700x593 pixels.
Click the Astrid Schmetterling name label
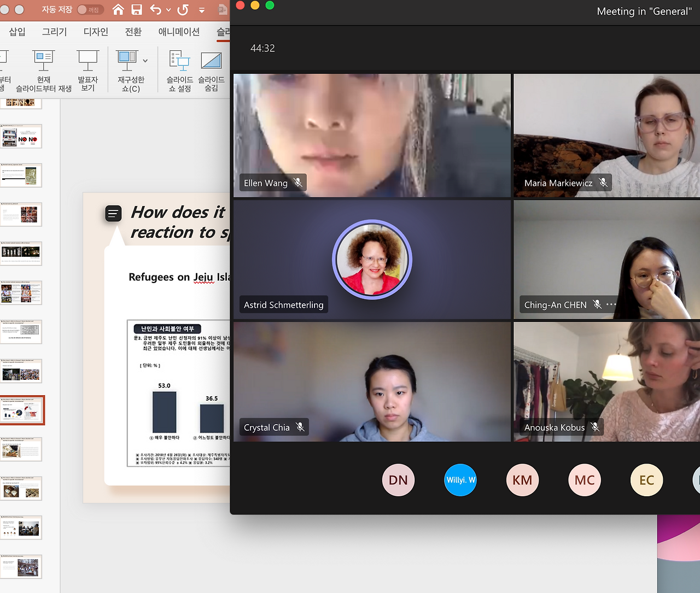pos(284,305)
